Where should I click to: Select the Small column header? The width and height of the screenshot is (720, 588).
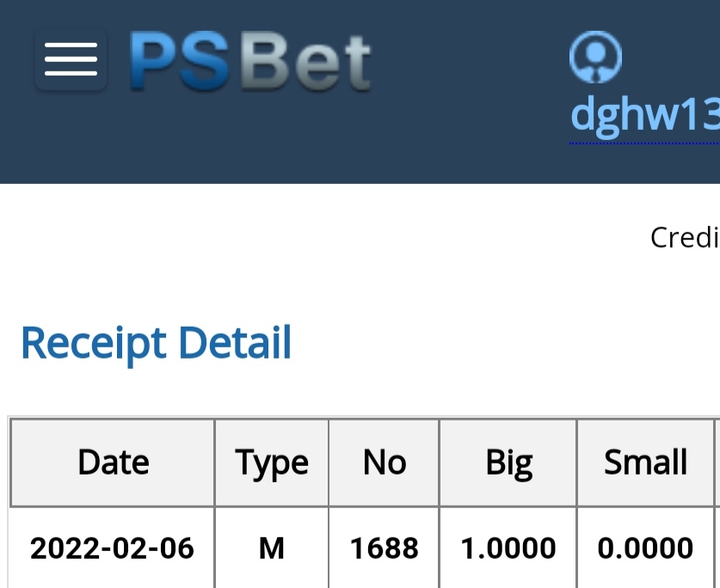(x=645, y=462)
